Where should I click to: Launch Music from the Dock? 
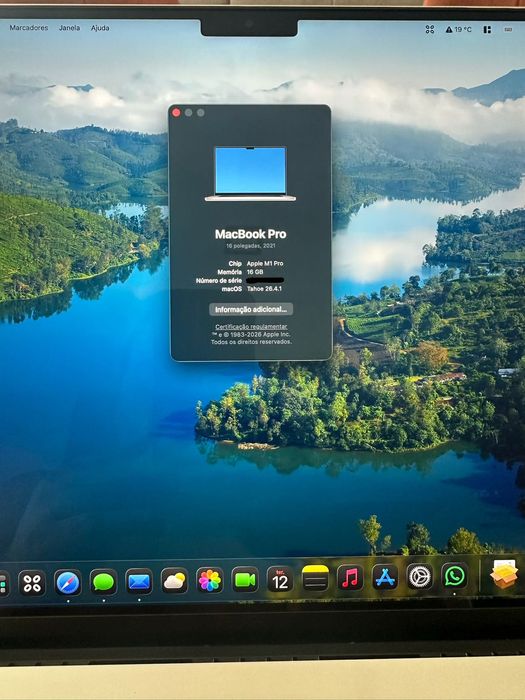click(350, 577)
